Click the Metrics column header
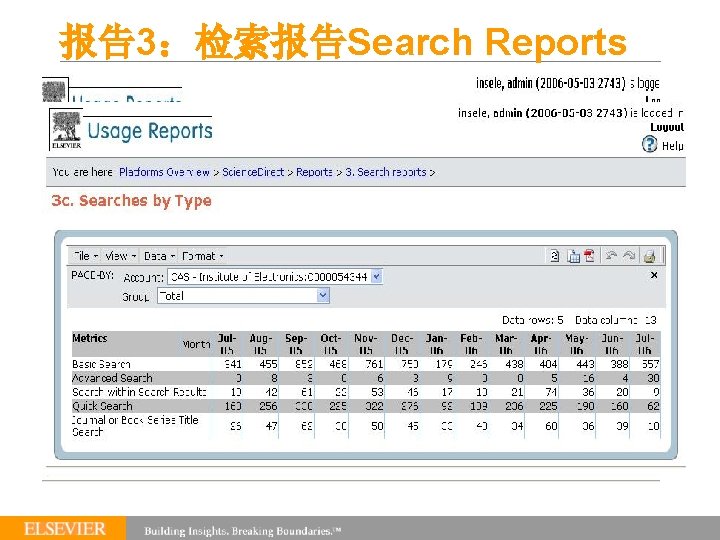 tap(90, 338)
